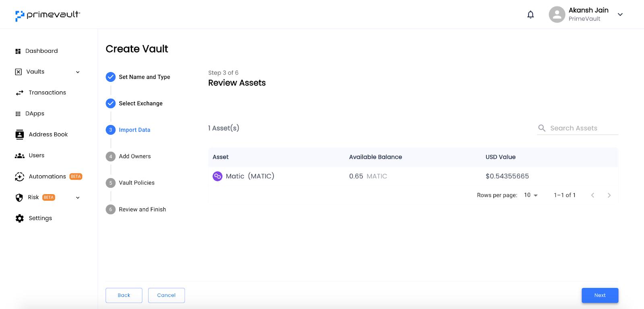Click the Back button
Screen dimensions: 644x309
pyautogui.click(x=124, y=295)
